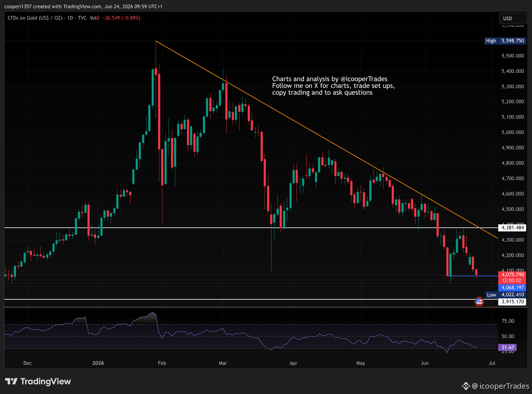Click the '-36.549 (-0.89%)' change value
Image resolution: width=532 pixels, height=394 pixels.
tap(121, 18)
